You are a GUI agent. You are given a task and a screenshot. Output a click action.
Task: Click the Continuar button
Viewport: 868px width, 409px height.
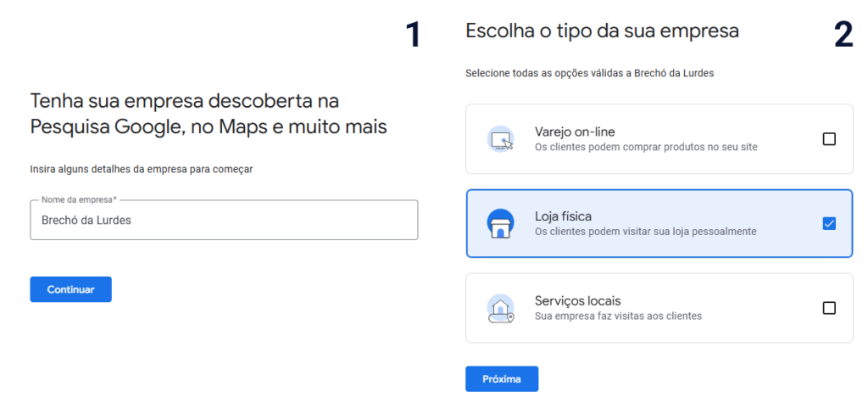pyautogui.click(x=71, y=289)
